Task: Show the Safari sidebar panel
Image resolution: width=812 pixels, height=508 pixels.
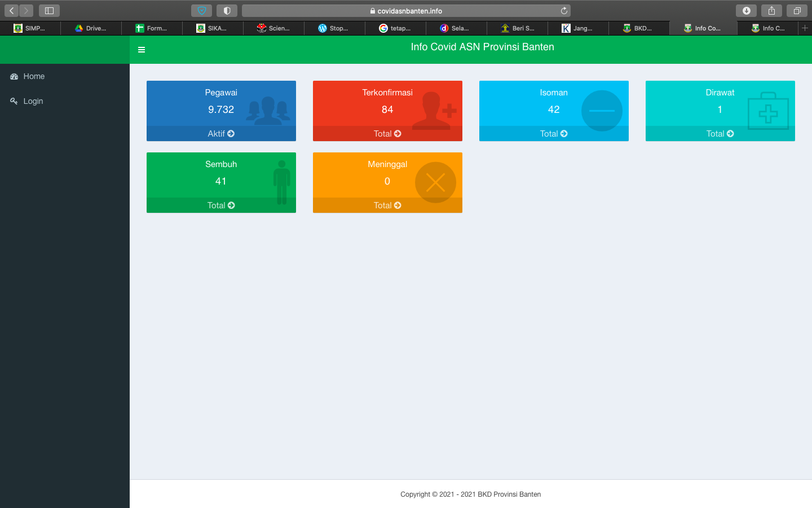Action: pyautogui.click(x=49, y=11)
